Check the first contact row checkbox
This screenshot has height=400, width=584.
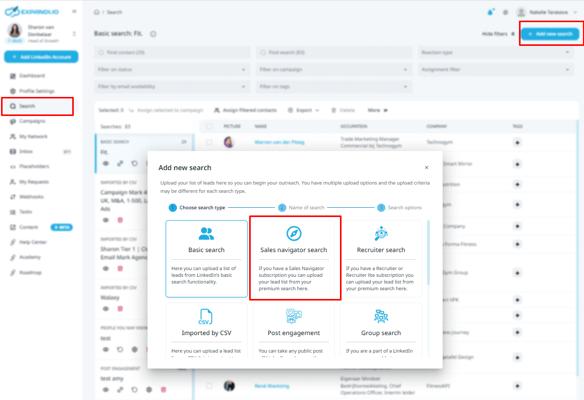click(209, 142)
